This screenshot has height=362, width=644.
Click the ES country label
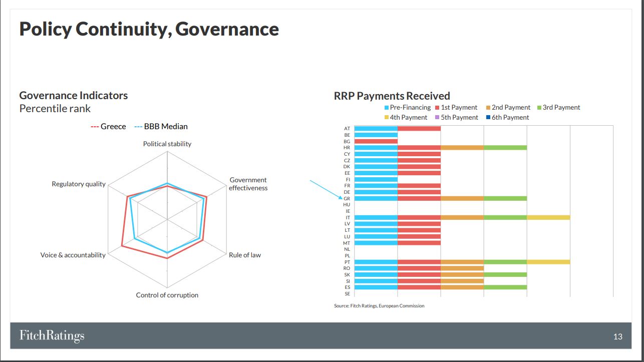pyautogui.click(x=347, y=287)
